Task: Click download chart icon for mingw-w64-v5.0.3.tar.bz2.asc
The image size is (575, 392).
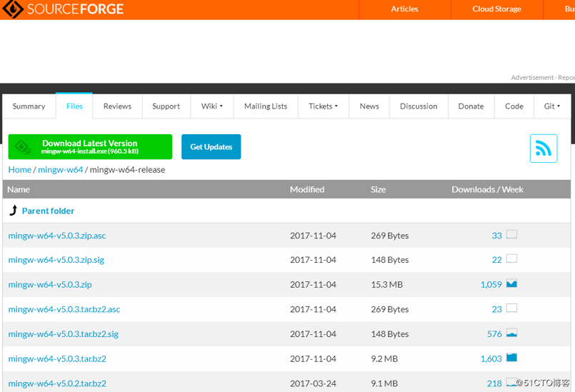Action: tap(511, 308)
